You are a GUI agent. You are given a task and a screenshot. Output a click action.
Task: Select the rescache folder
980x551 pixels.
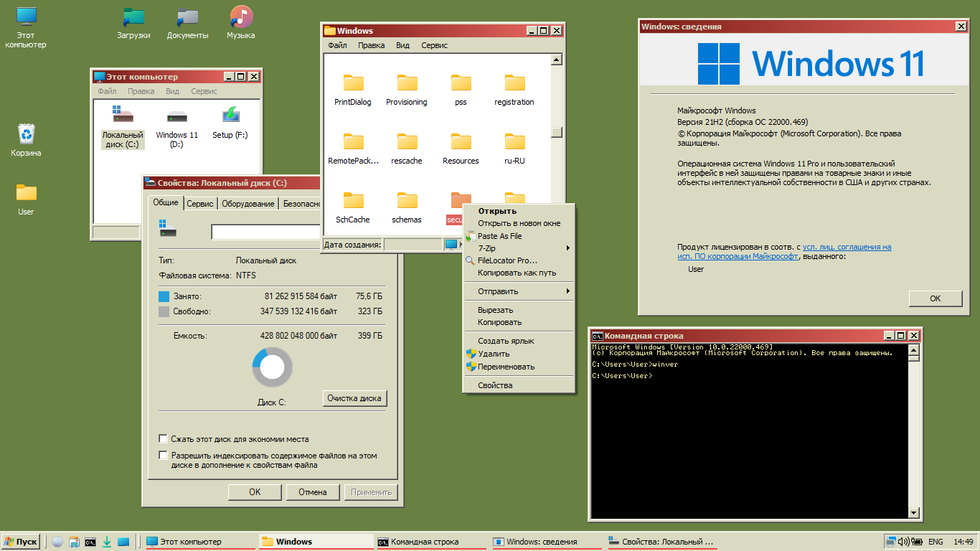(x=407, y=149)
